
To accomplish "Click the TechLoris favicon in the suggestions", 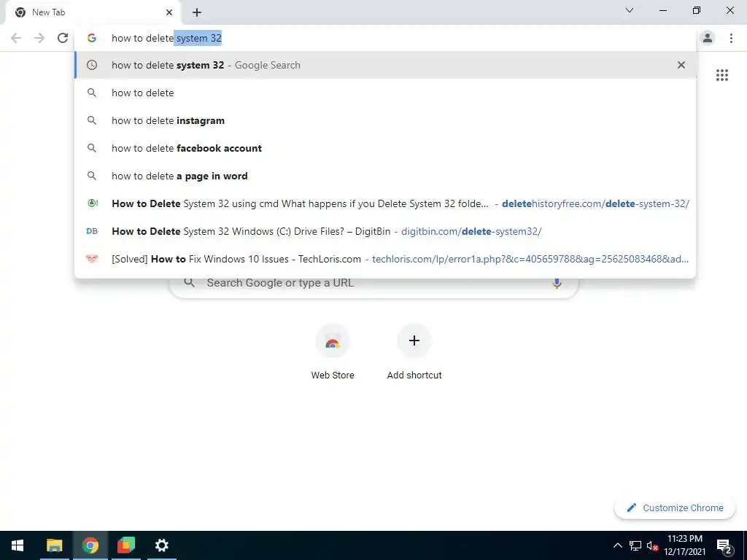I will [x=92, y=259].
